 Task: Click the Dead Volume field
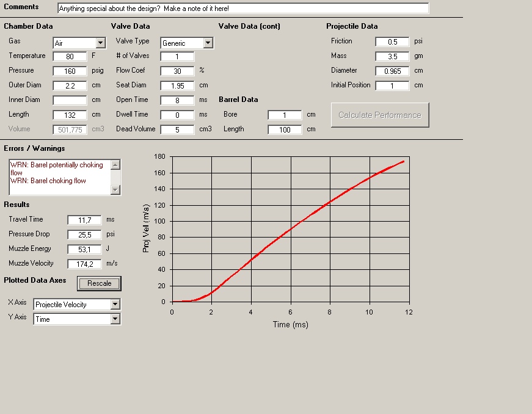(x=177, y=129)
